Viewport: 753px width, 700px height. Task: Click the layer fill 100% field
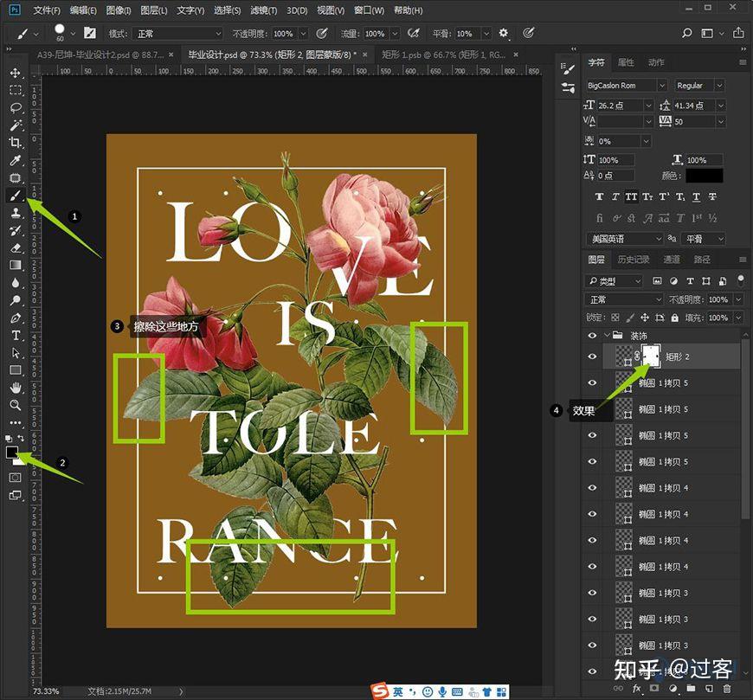click(x=718, y=318)
